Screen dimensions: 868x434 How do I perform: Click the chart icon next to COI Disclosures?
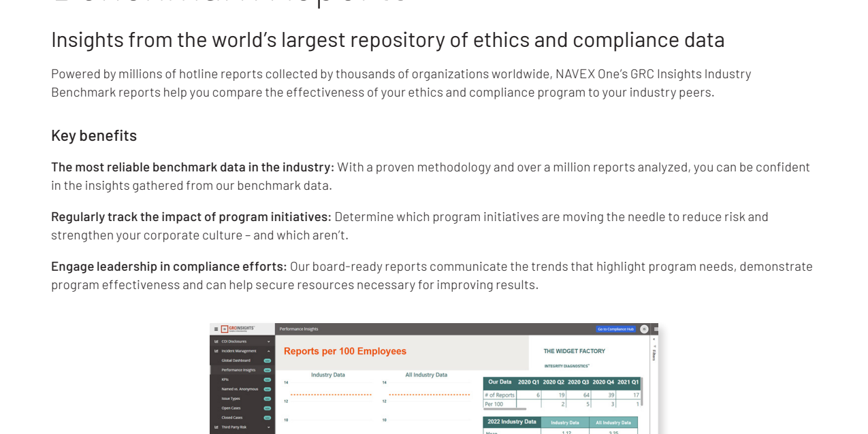click(x=216, y=341)
